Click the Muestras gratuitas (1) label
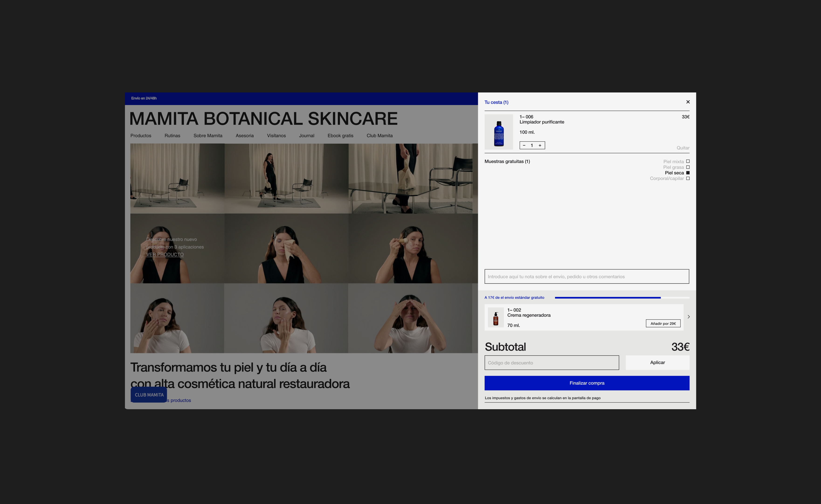 [507, 161]
